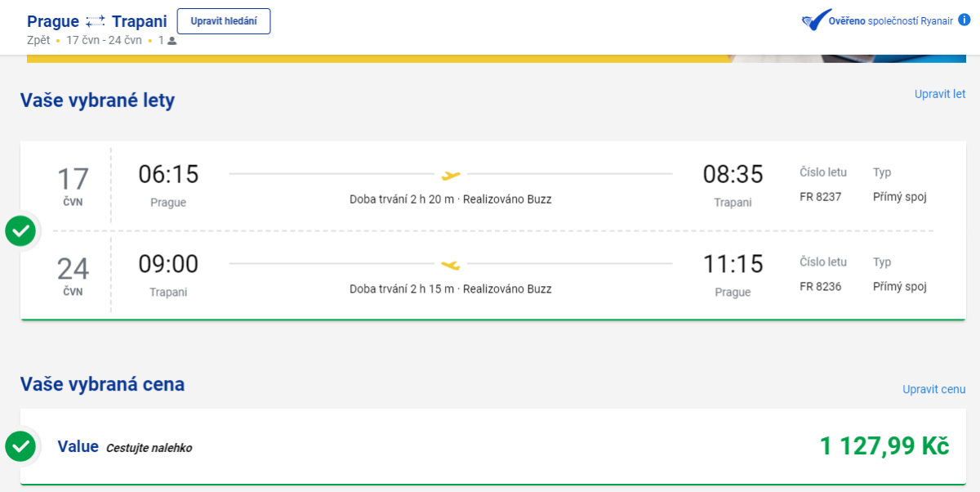980x492 pixels.
Task: Click flight number FR 8236
Action: click(820, 287)
